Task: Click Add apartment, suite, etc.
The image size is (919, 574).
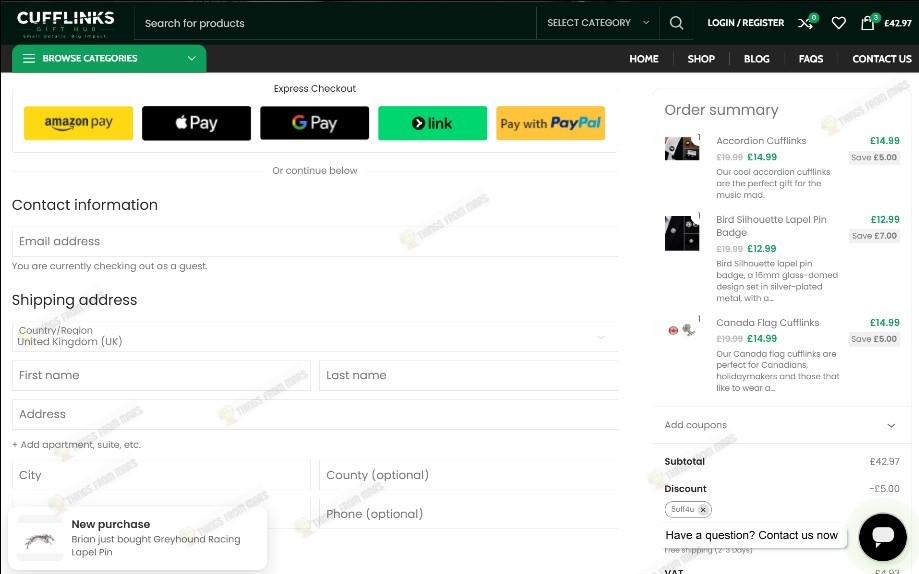Action: pos(76,445)
